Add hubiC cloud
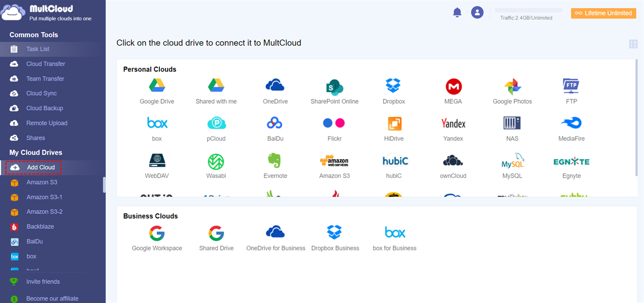This screenshot has height=303, width=644. tap(393, 165)
